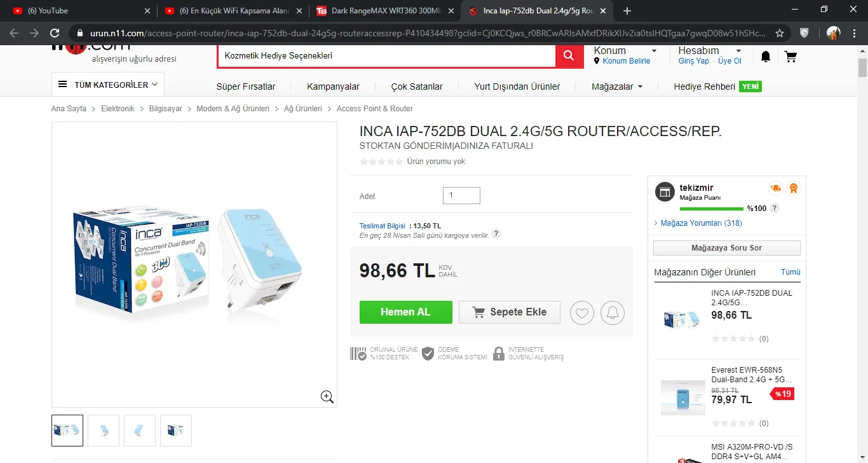Image resolution: width=868 pixels, height=463 pixels.
Task: Click the n11.com logo
Action: click(x=91, y=48)
